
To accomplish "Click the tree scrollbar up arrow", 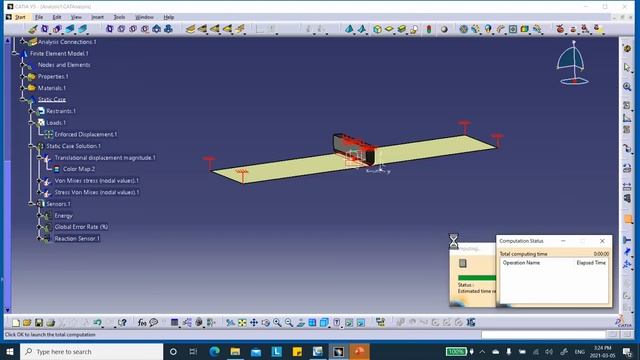I will coord(7,41).
